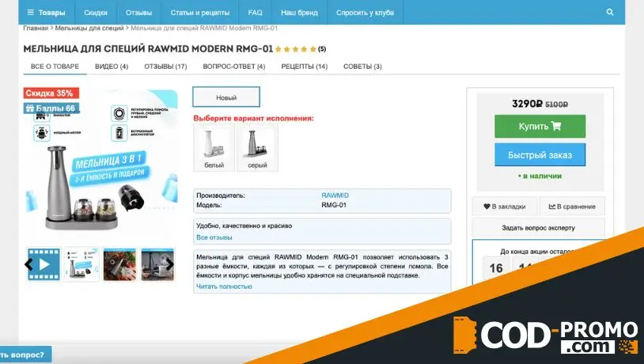644x364 pixels.
Task: Show previous gallery thumbnails arrow
Action: (28, 264)
